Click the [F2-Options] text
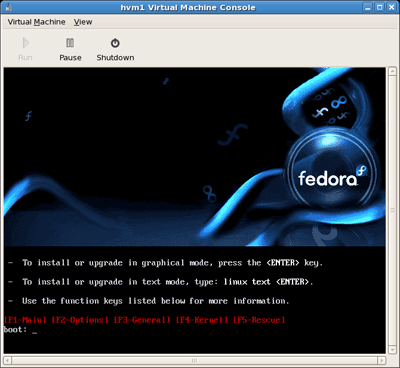The height and width of the screenshot is (368, 400). pyautogui.click(x=80, y=320)
